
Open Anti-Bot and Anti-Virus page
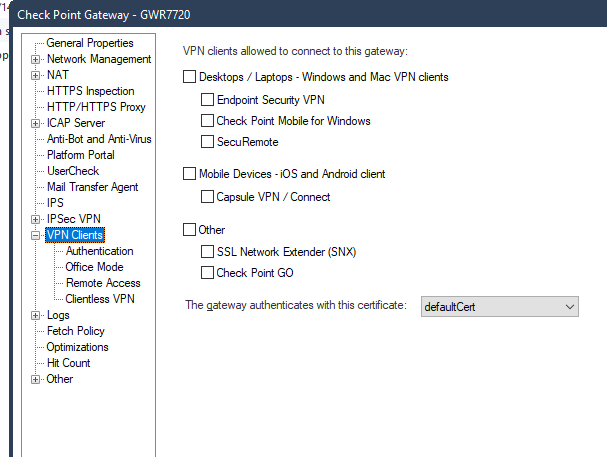pos(99,139)
